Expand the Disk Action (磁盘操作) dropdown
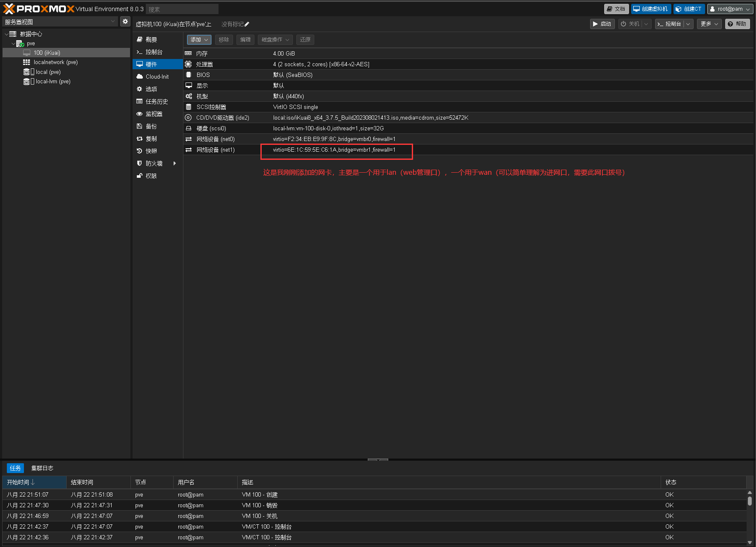 275,40
